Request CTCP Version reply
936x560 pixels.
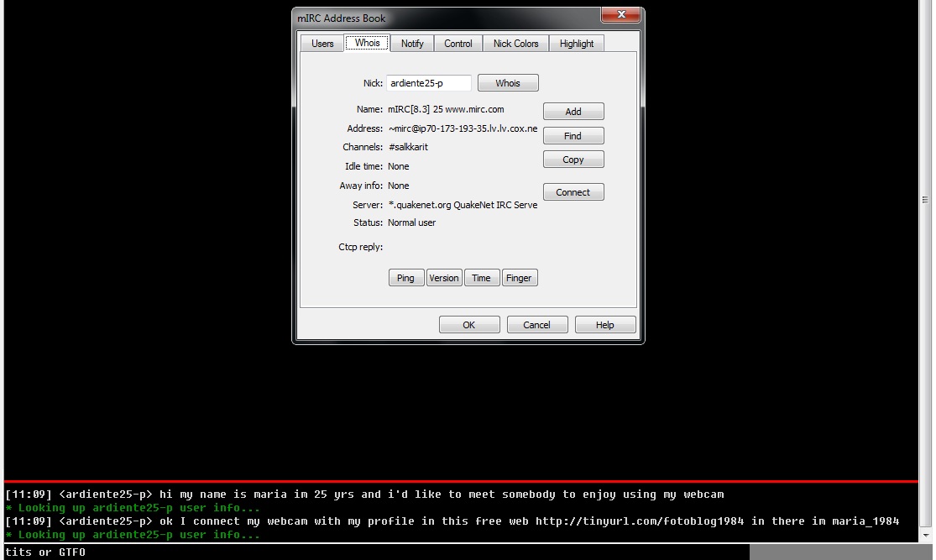[x=444, y=278]
